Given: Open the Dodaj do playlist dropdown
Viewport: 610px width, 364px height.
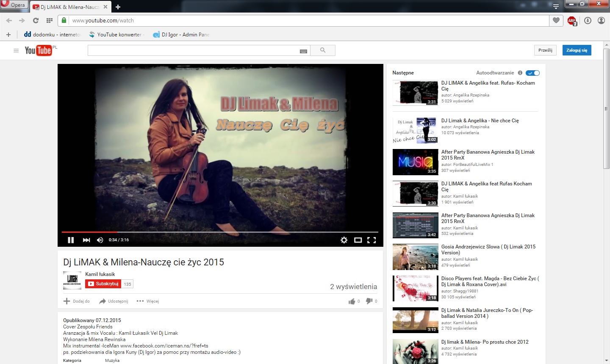Looking at the screenshot, I should click(x=77, y=301).
